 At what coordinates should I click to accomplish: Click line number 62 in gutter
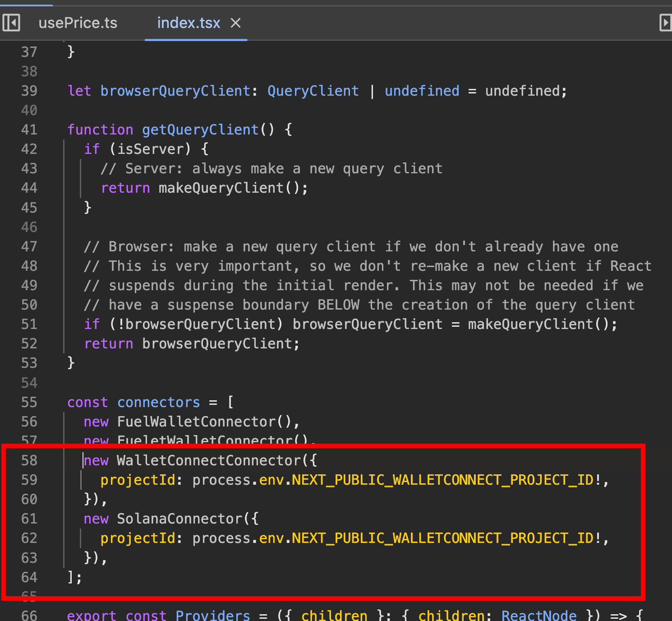pyautogui.click(x=29, y=538)
